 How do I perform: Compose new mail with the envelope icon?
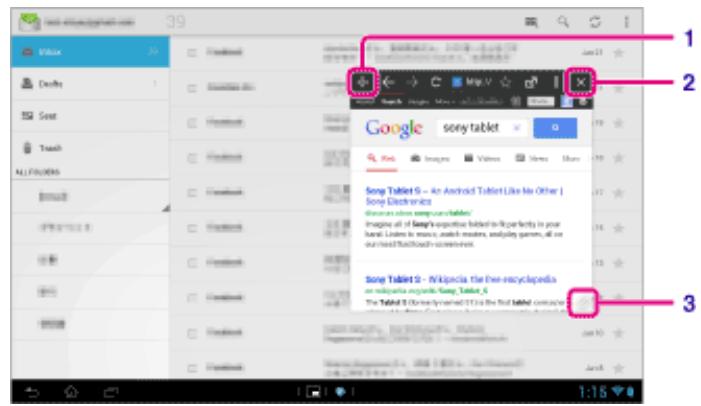pos(531,22)
